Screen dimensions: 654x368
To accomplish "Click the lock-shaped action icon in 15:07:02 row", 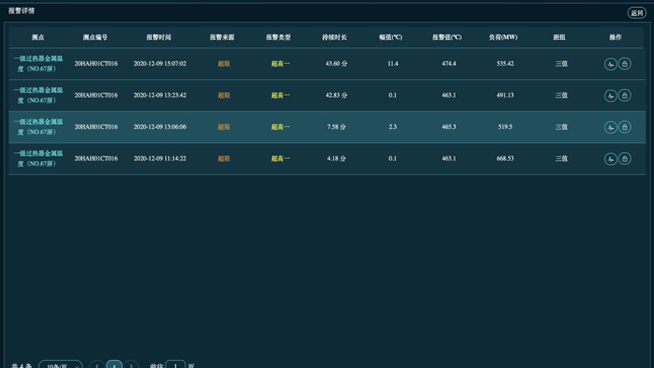I will click(x=624, y=64).
